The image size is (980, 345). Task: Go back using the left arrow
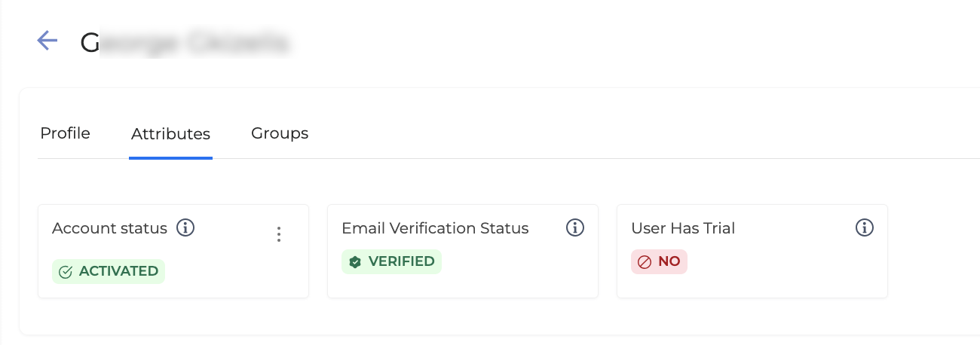tap(47, 41)
